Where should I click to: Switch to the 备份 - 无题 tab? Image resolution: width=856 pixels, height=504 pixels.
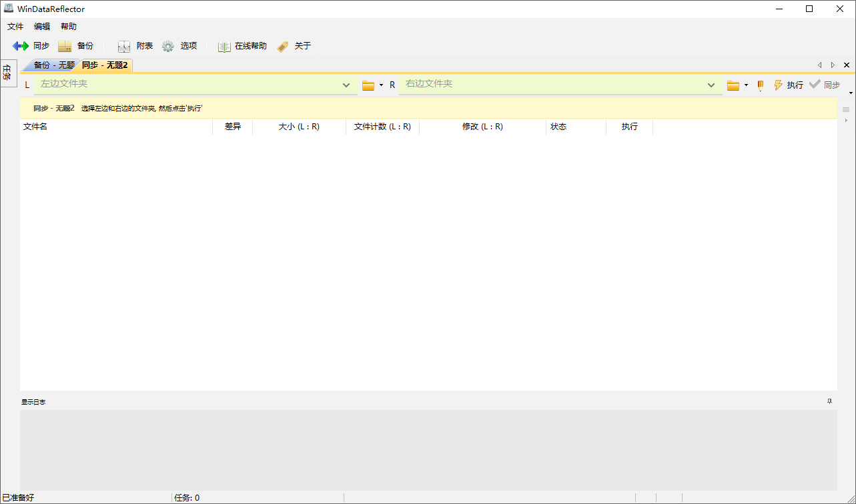pyautogui.click(x=51, y=65)
